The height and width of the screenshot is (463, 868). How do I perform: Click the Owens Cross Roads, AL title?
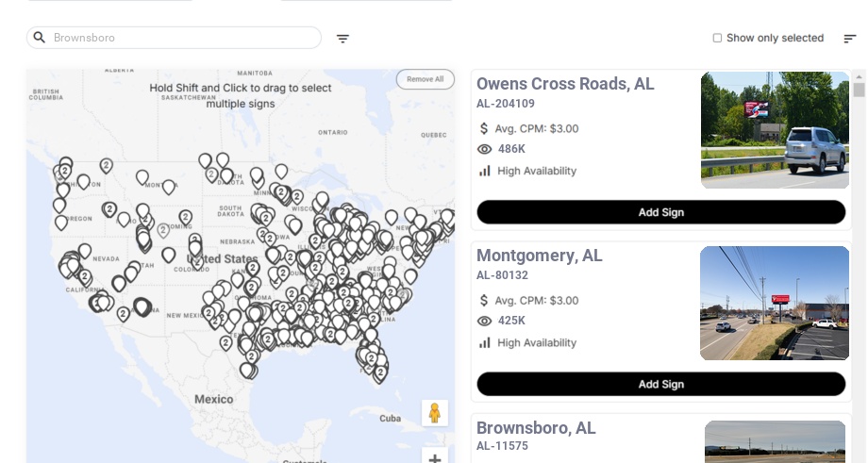pyautogui.click(x=564, y=84)
